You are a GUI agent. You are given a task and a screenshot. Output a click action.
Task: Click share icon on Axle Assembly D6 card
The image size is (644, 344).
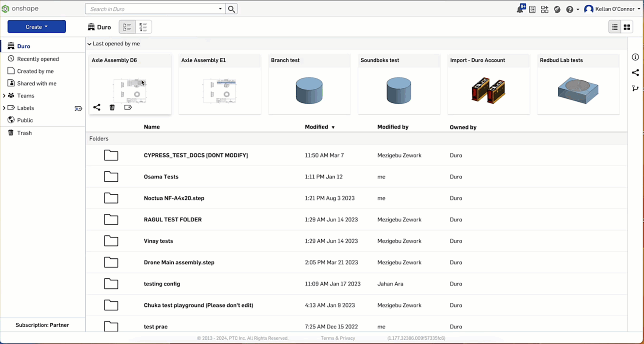pyautogui.click(x=97, y=107)
